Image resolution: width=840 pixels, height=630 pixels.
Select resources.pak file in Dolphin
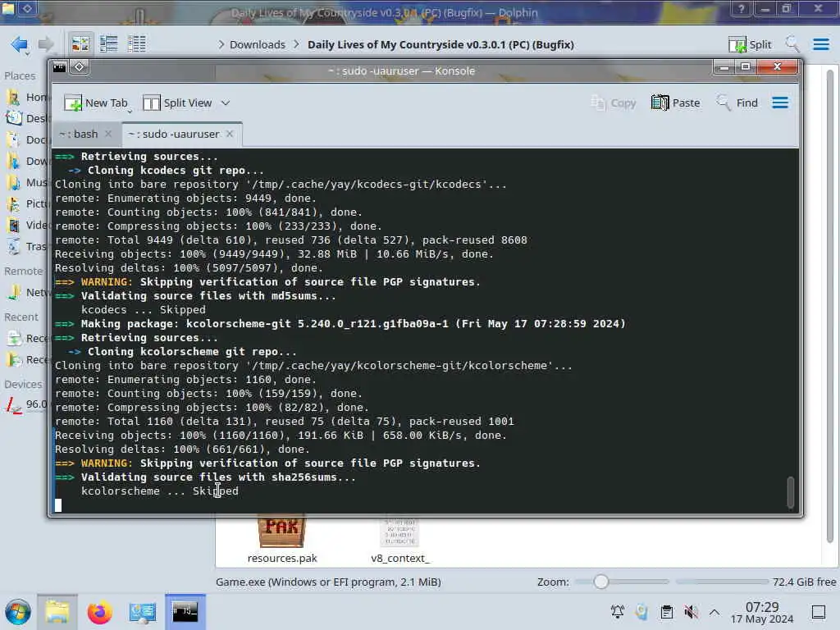pyautogui.click(x=282, y=540)
